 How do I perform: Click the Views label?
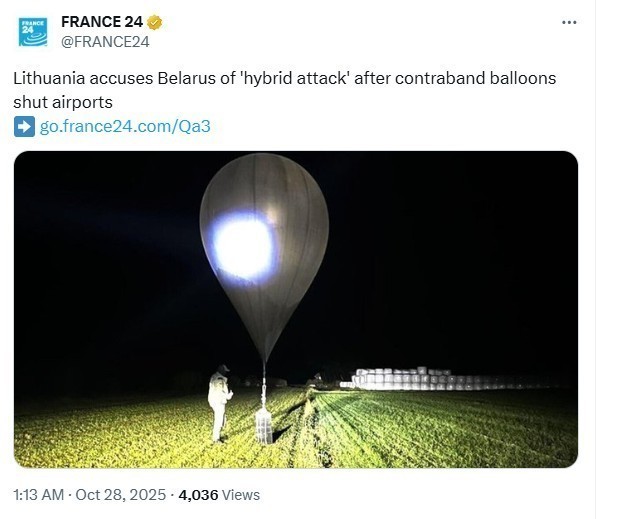(241, 495)
